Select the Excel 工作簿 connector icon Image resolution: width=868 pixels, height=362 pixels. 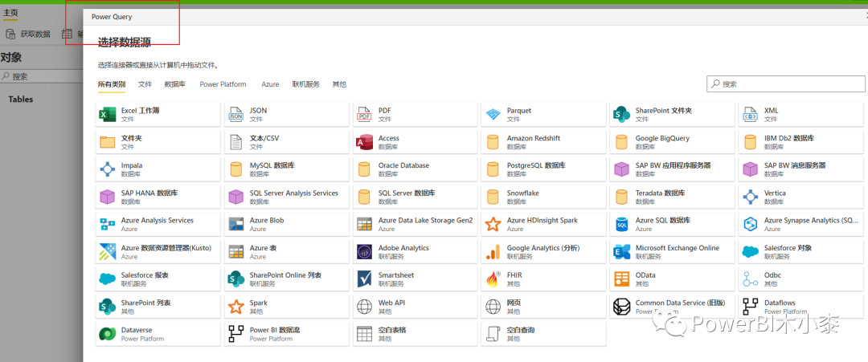click(x=106, y=115)
